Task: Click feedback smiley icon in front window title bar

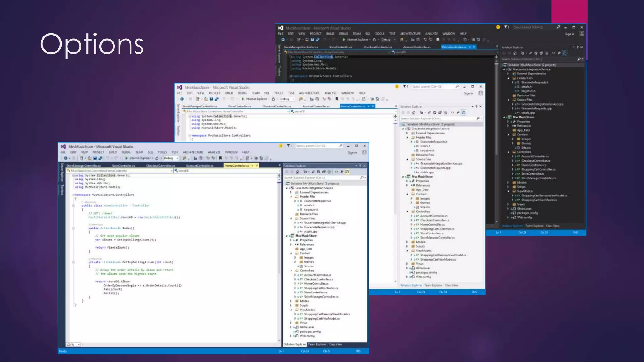Action: tap(280, 146)
